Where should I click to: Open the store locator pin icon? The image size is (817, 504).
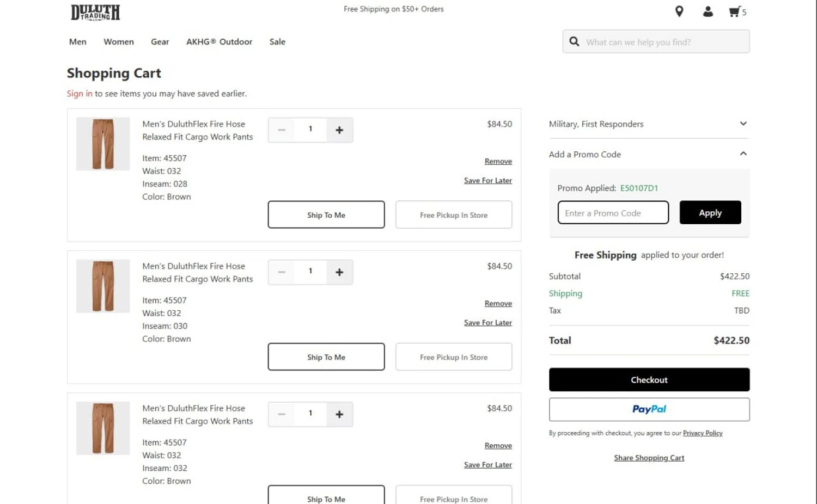pyautogui.click(x=679, y=11)
